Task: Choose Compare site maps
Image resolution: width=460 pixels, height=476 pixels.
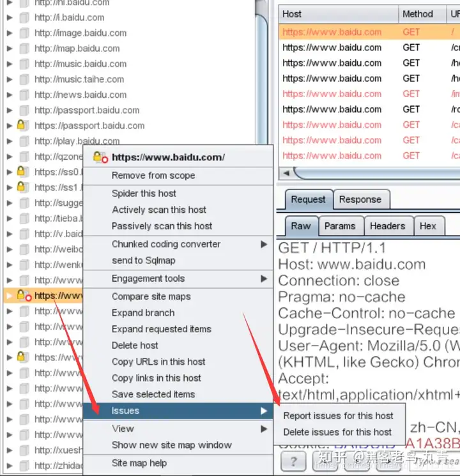Action: tap(178, 296)
